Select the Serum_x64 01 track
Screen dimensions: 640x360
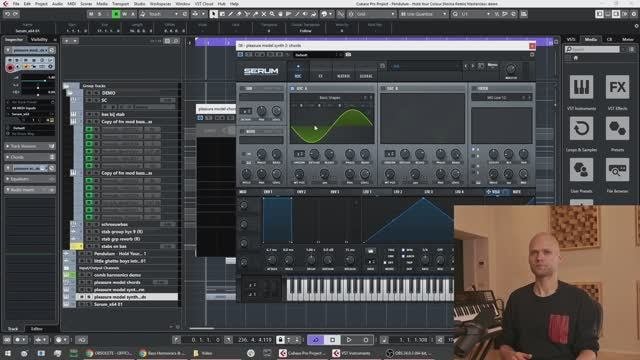tap(108, 304)
